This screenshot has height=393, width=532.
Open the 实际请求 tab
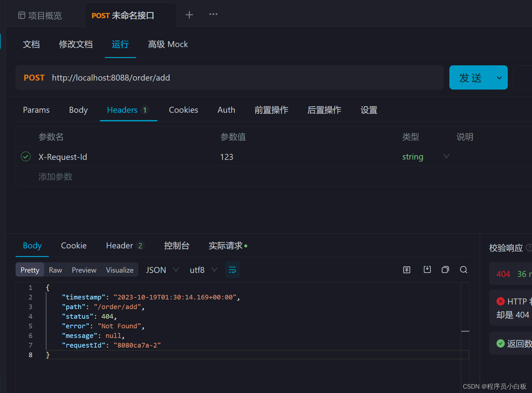coord(228,246)
